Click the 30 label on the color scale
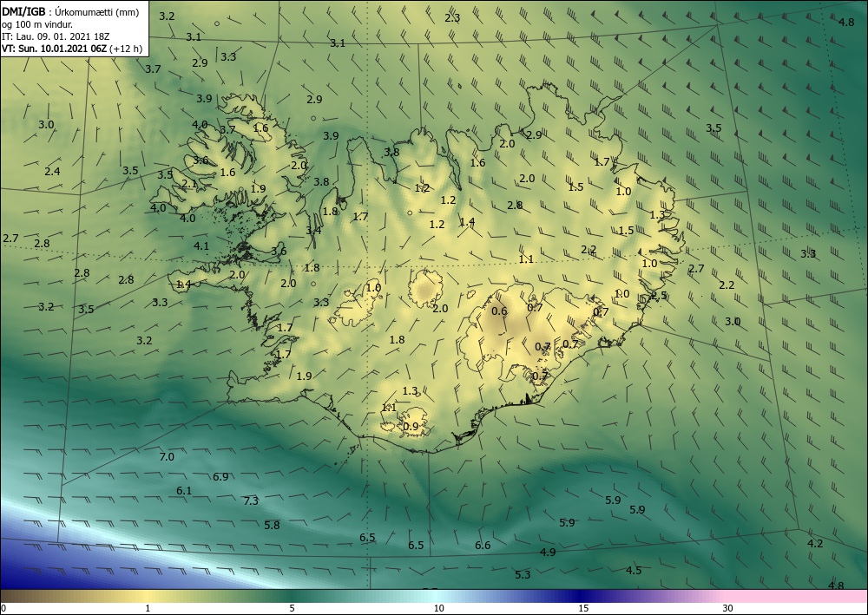868x615 pixels. tap(728, 608)
